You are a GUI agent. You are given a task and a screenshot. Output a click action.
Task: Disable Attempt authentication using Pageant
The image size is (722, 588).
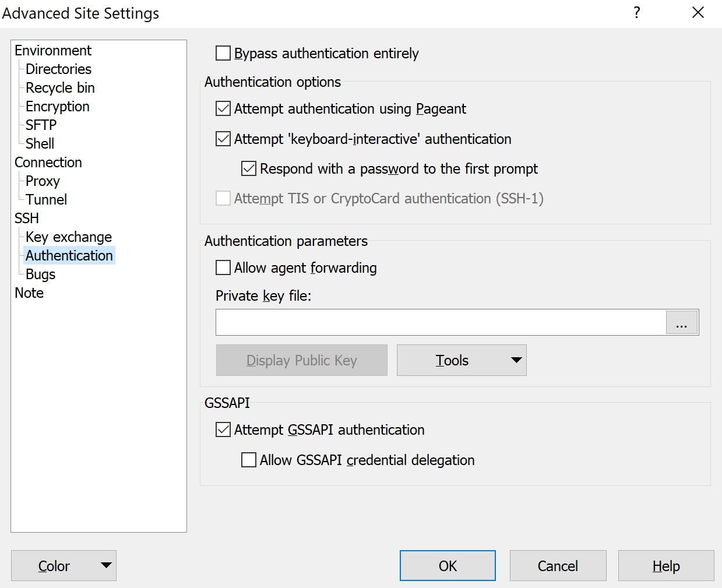pyautogui.click(x=223, y=109)
